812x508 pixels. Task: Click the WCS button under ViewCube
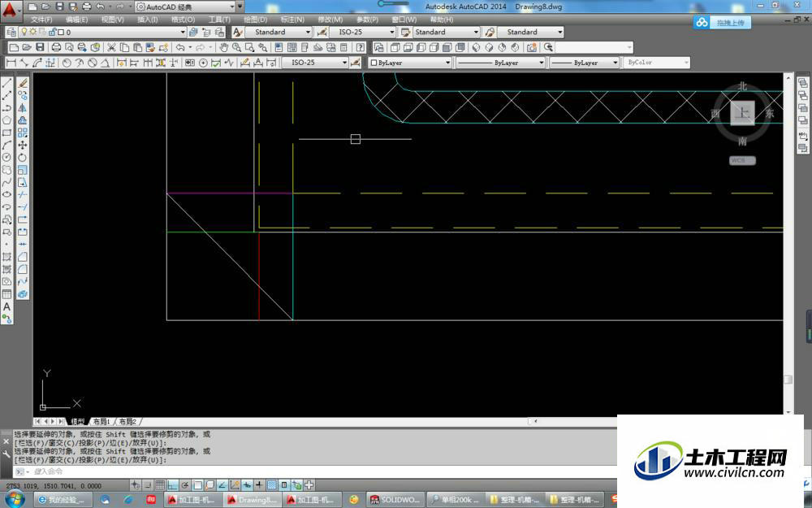(742, 161)
